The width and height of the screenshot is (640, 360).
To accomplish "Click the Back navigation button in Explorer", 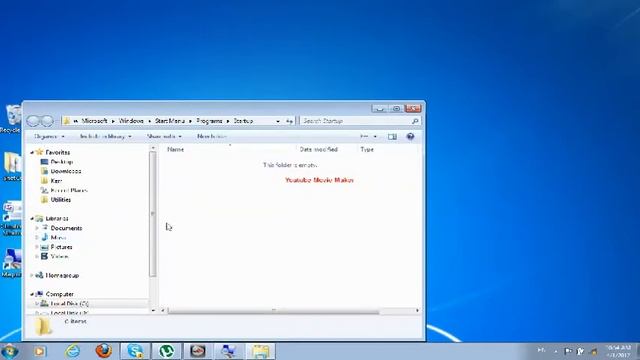I will tap(33, 121).
